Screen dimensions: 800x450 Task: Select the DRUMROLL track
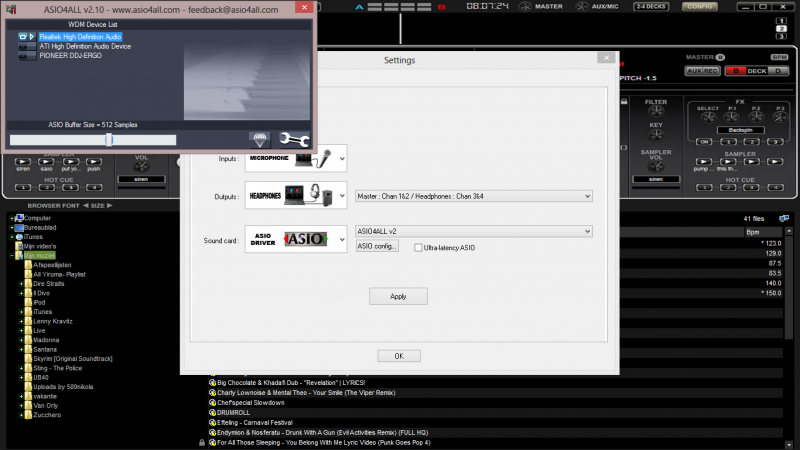(x=233, y=413)
